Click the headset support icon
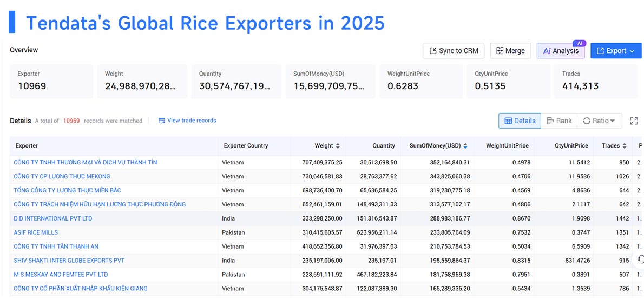 (x=640, y=259)
